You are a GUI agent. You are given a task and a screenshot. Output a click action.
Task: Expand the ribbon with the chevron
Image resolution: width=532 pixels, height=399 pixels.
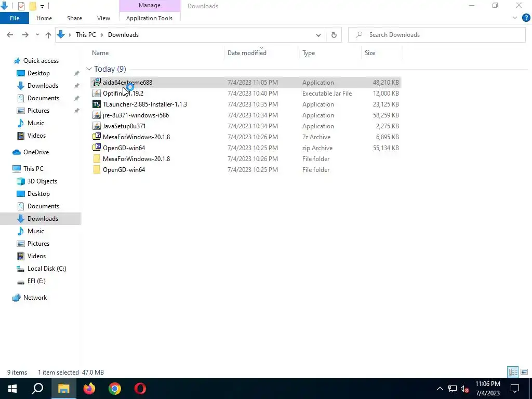(x=515, y=18)
